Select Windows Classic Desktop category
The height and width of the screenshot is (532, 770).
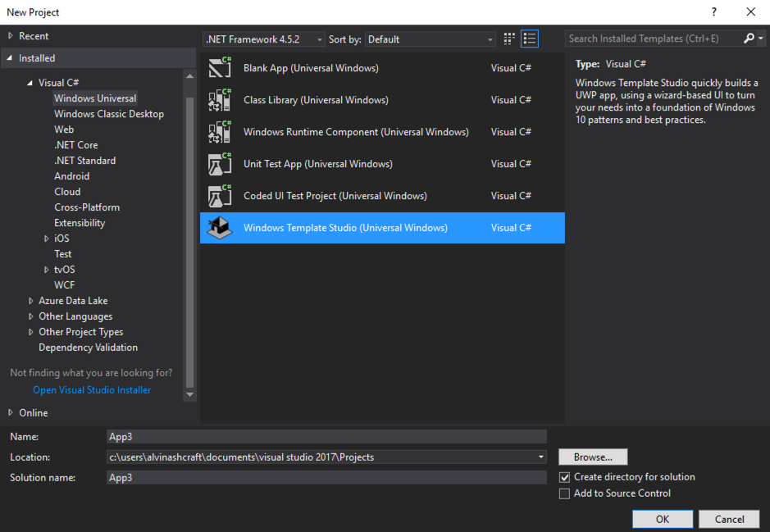[109, 114]
